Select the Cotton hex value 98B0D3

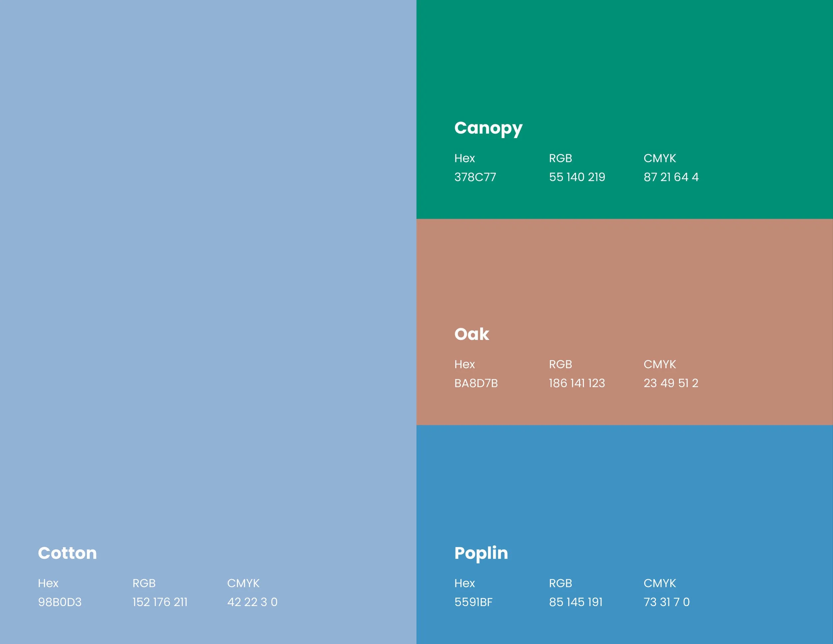point(60,602)
